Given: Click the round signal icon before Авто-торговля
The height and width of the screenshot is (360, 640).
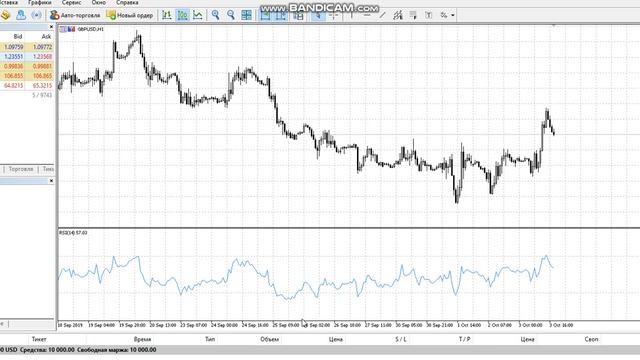Looking at the screenshot, I should 36,15.
